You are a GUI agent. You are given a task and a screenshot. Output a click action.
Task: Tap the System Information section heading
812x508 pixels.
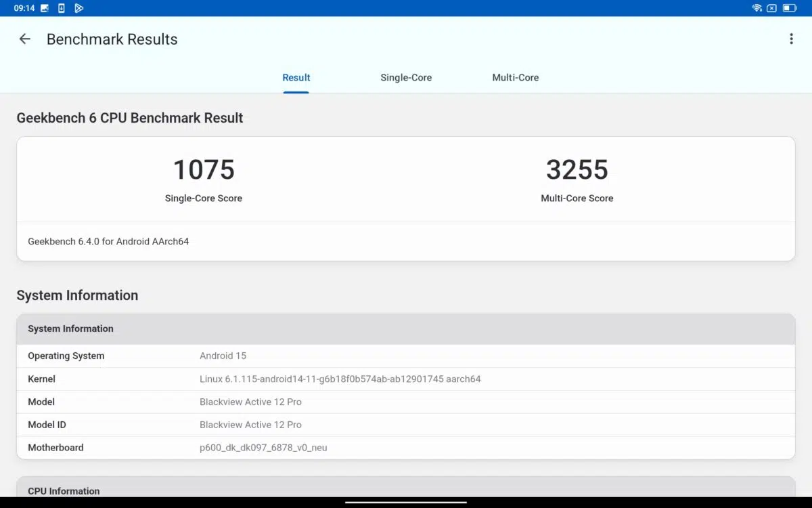point(77,295)
